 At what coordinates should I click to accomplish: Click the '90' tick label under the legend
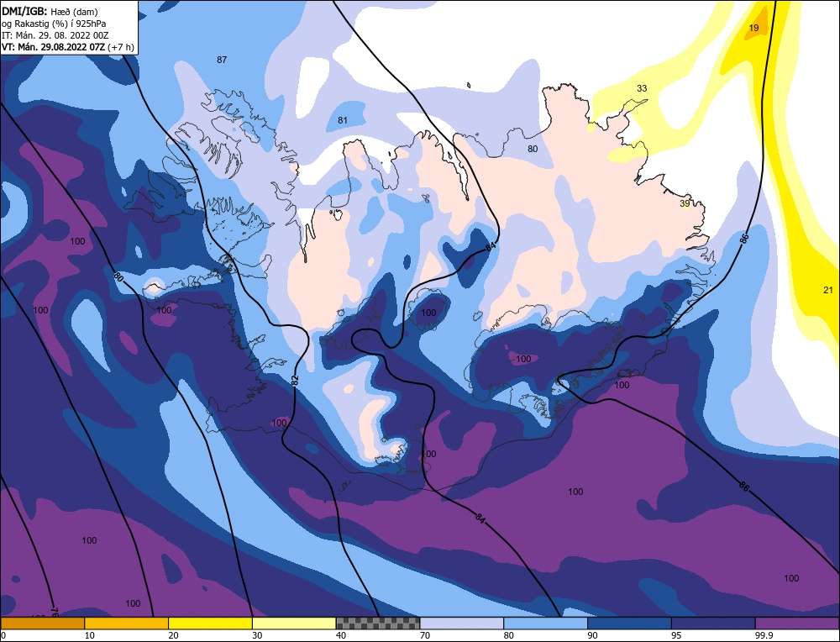click(592, 635)
